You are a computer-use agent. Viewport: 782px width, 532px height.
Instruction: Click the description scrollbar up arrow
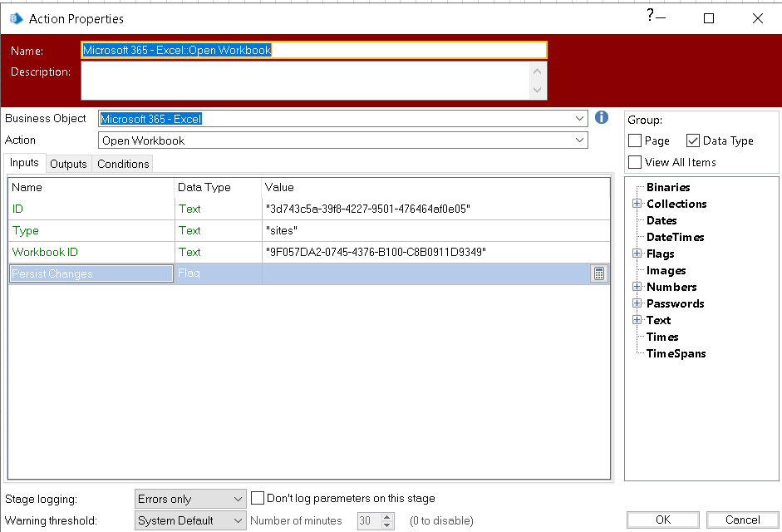tap(537, 71)
